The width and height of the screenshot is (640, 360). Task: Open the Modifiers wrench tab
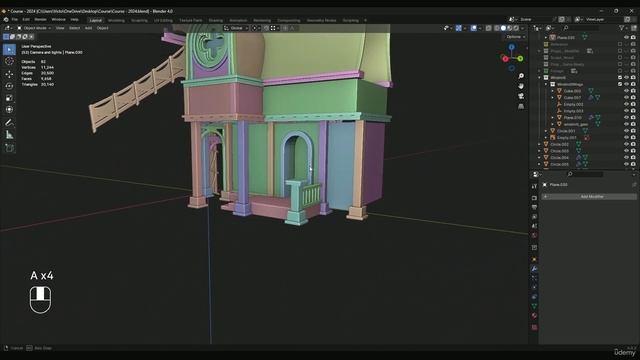534,269
